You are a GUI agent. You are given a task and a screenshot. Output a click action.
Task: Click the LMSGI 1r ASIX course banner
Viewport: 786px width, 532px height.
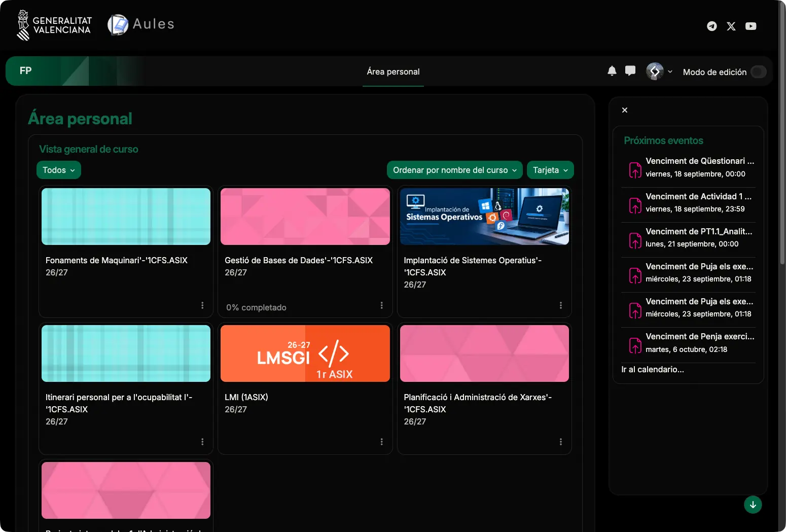coord(305,353)
